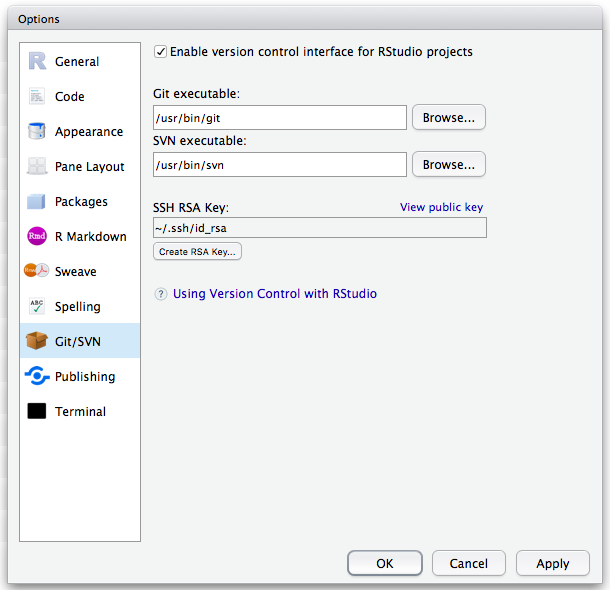Click the Spelling ABC checkmark icon
The image size is (610, 590).
[x=37, y=306]
